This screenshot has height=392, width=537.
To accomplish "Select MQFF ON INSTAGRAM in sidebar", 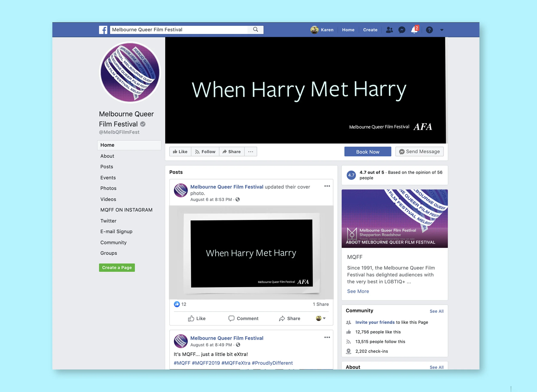I will click(x=126, y=210).
